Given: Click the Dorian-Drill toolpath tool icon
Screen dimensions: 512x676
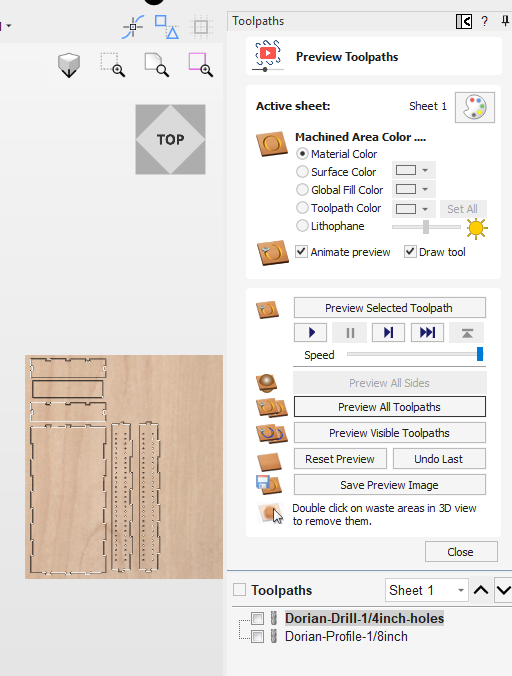Looking at the screenshot, I should tap(274, 618).
